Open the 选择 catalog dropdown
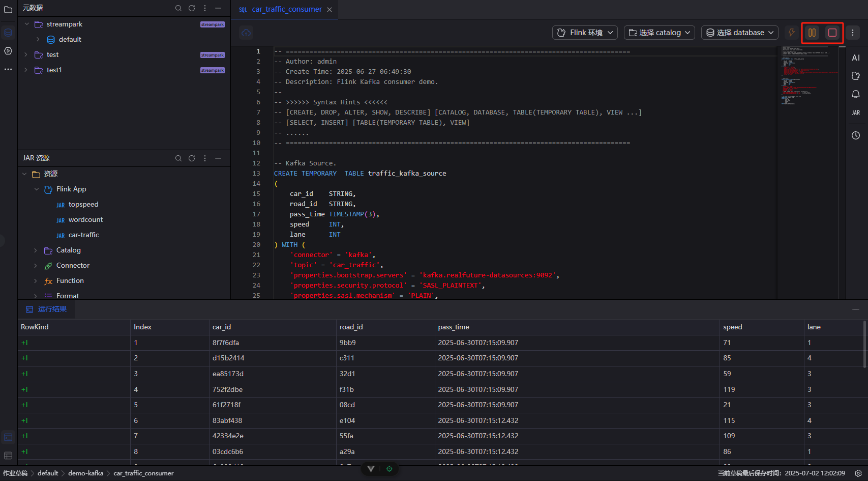 pyautogui.click(x=660, y=33)
